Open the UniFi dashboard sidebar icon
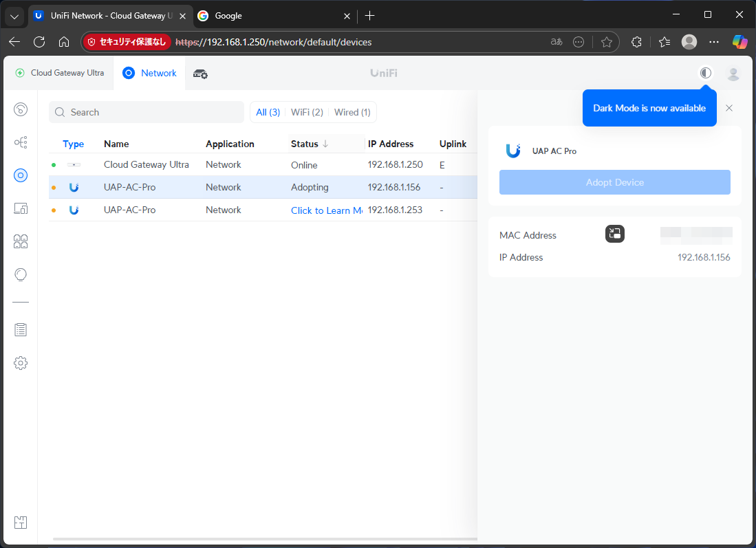The height and width of the screenshot is (548, 756). [x=21, y=109]
